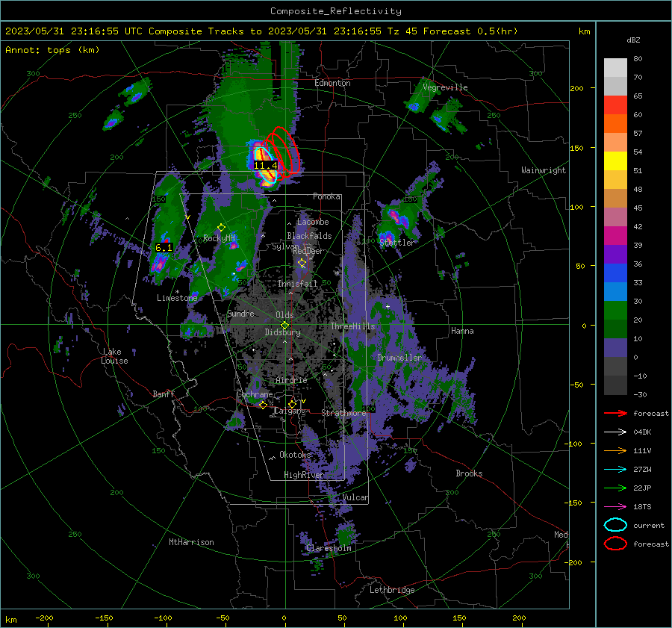Click the Lacombe city label
The image size is (672, 628).
click(313, 222)
